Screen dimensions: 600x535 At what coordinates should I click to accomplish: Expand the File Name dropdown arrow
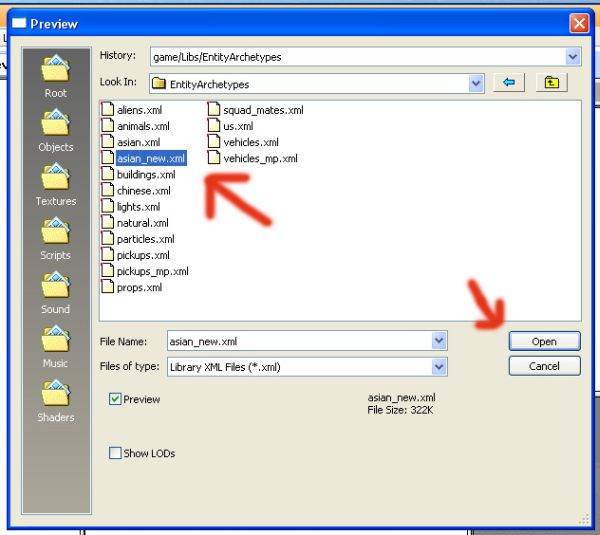[x=439, y=341]
